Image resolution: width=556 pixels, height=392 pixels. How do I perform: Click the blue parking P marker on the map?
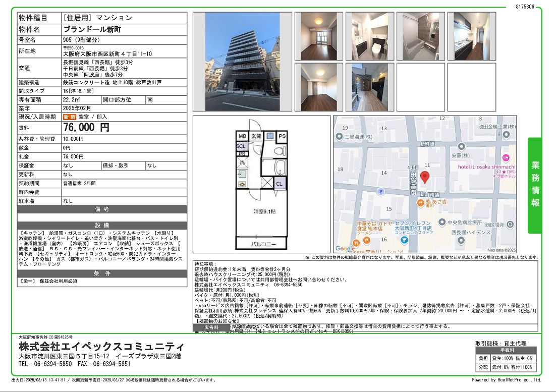380,192
